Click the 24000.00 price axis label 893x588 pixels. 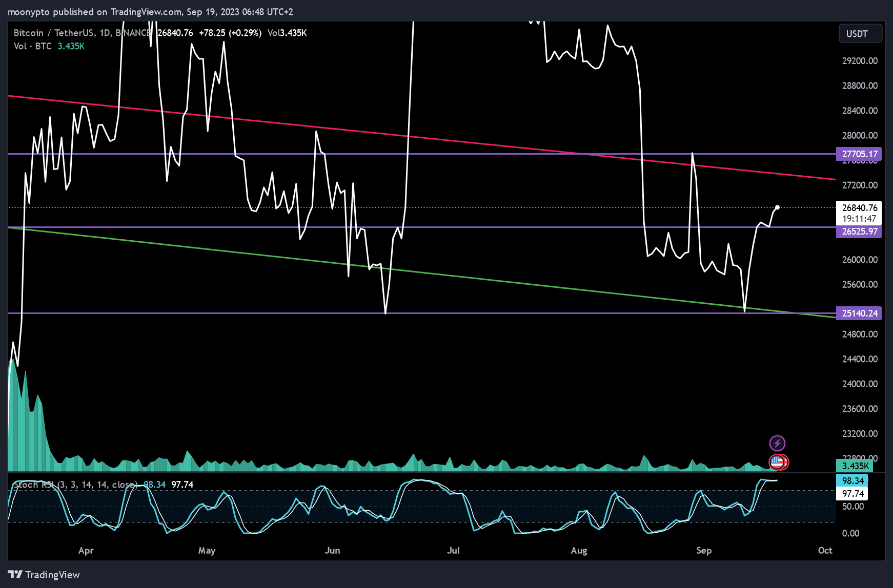860,384
